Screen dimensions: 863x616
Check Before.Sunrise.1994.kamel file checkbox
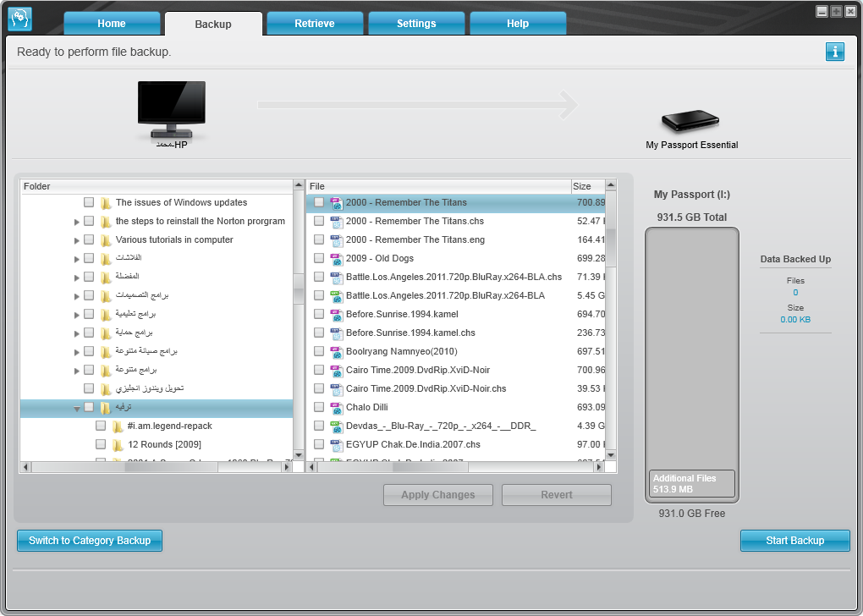(319, 314)
